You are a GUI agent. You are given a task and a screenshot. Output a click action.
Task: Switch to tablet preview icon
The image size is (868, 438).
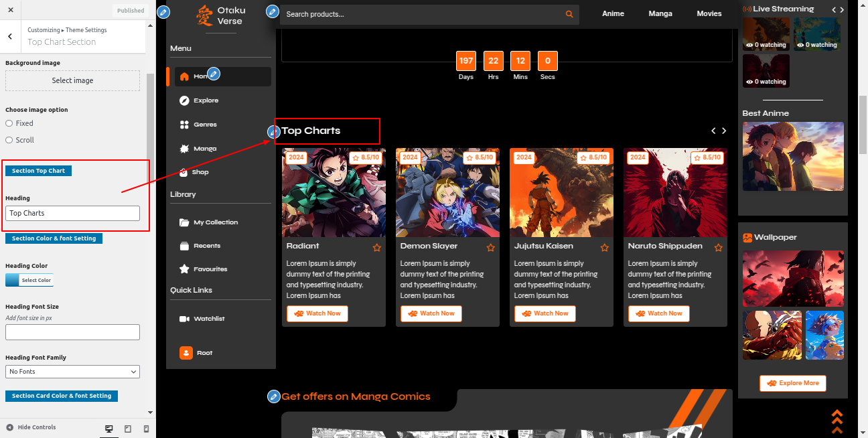[128, 428]
